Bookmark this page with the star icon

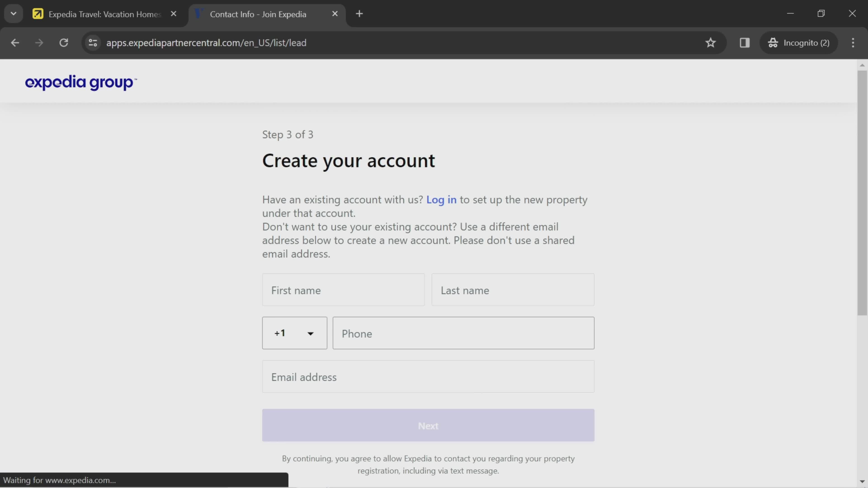(710, 43)
